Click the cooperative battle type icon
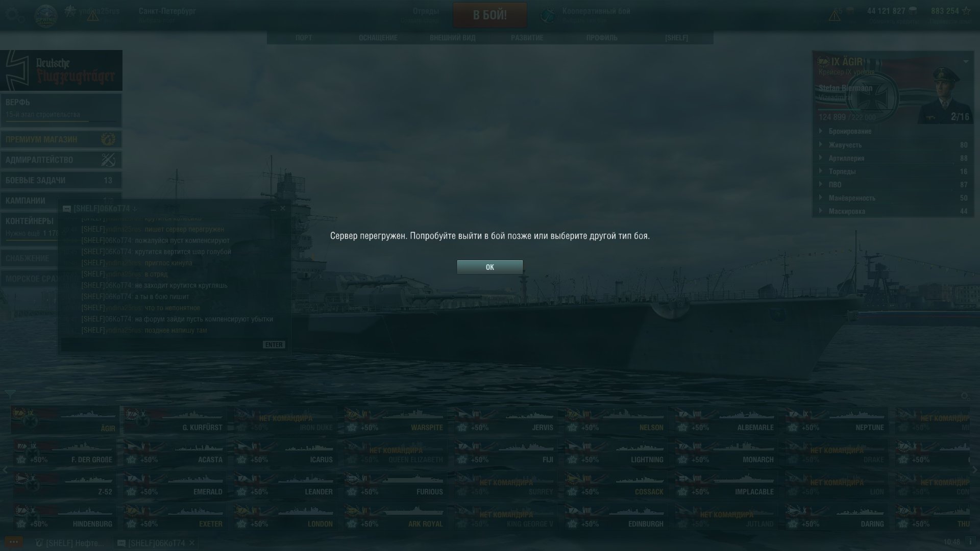This screenshot has height=551, width=980. [x=549, y=15]
